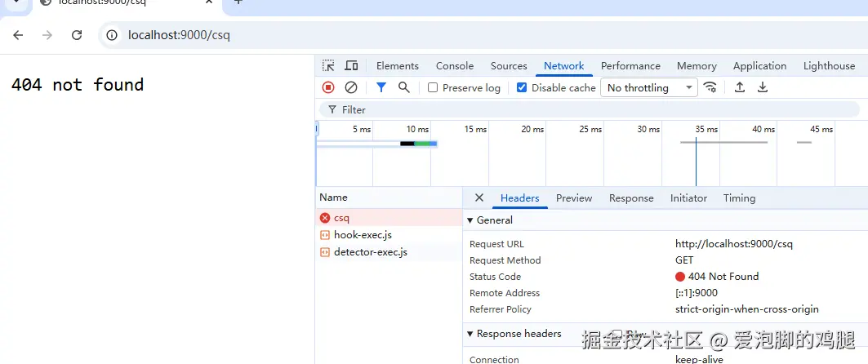868x364 pixels.
Task: Enable Preserve log checkbox
Action: [433, 87]
